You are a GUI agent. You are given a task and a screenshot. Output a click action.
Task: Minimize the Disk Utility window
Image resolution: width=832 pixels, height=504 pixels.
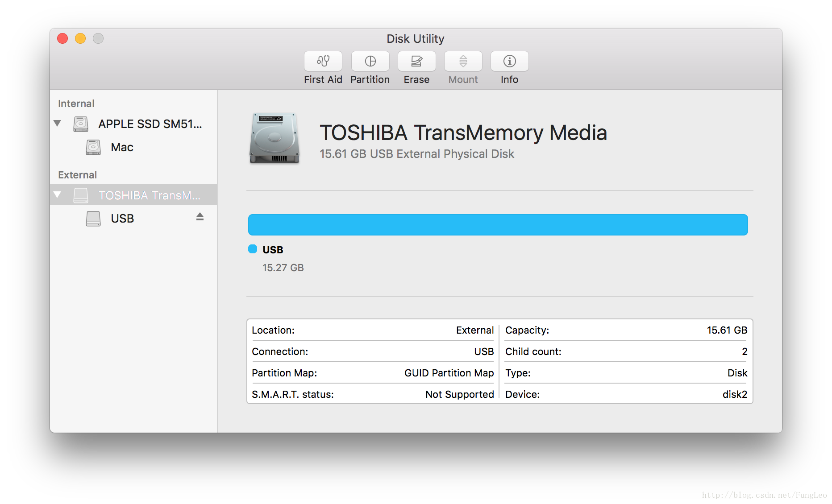(80, 39)
